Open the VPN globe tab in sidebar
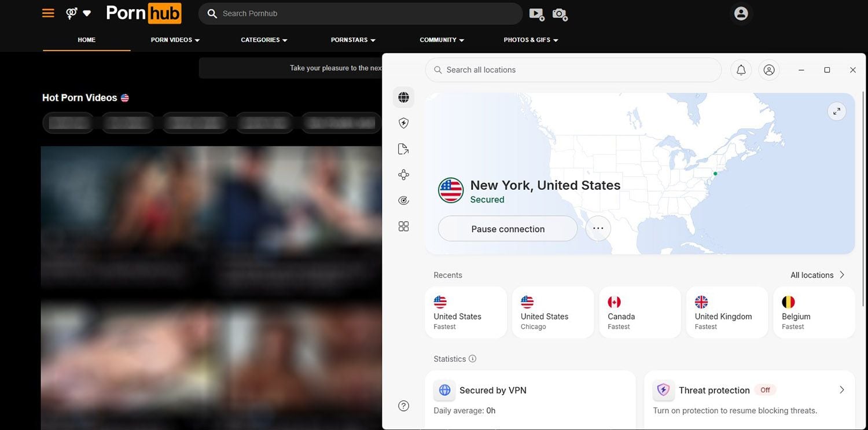 tap(403, 97)
